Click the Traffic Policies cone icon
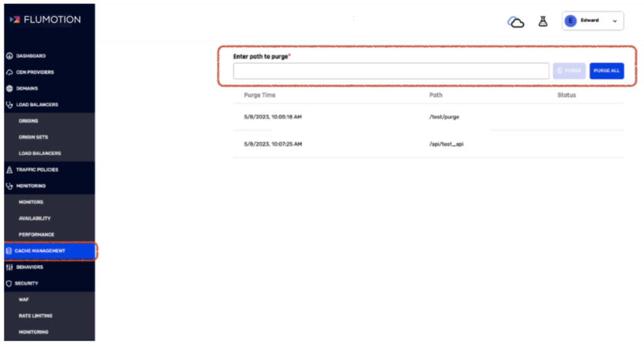This screenshot has width=644, height=347. [x=9, y=170]
